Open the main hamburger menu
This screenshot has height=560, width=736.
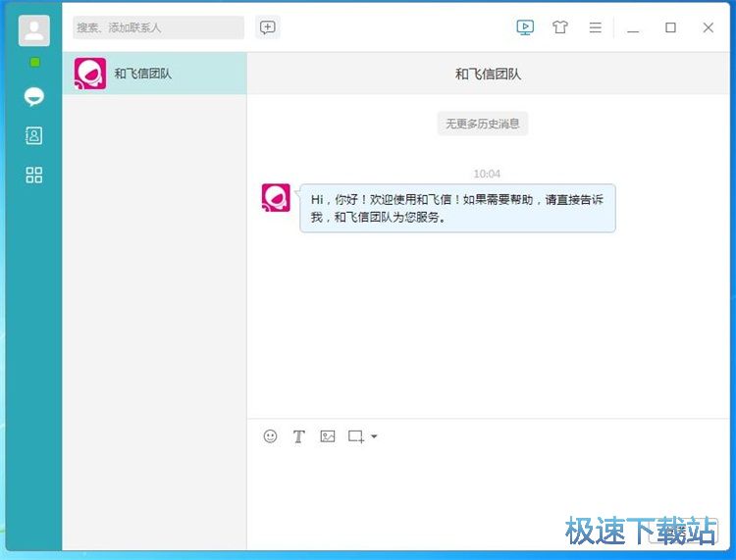[595, 27]
